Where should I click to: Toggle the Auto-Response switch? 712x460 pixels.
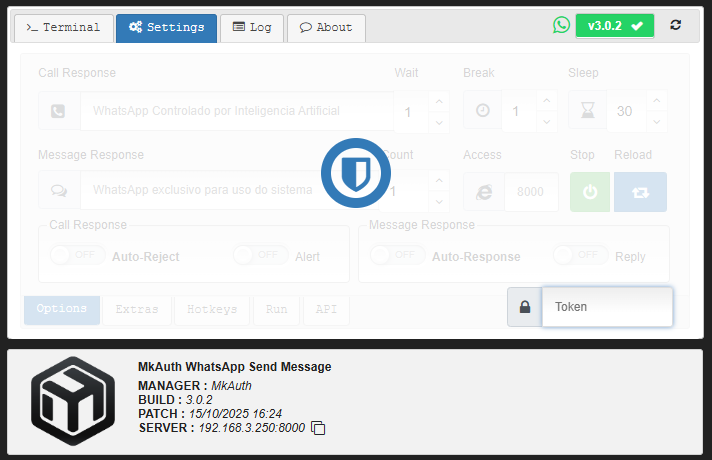(x=398, y=255)
